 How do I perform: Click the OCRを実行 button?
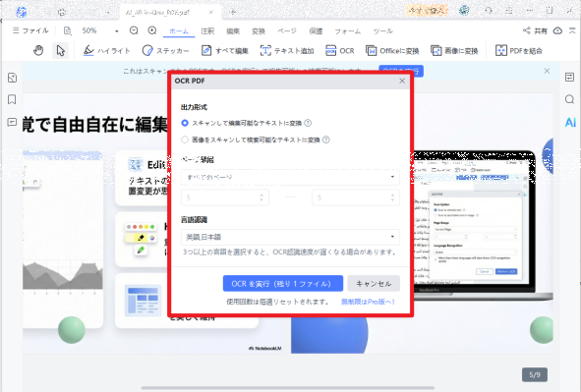[x=283, y=284]
